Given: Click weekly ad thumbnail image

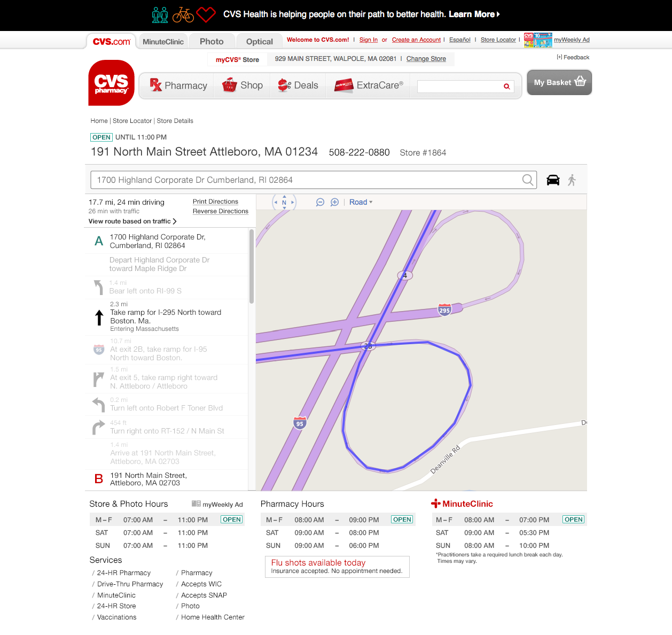Looking at the screenshot, I should click(x=538, y=40).
